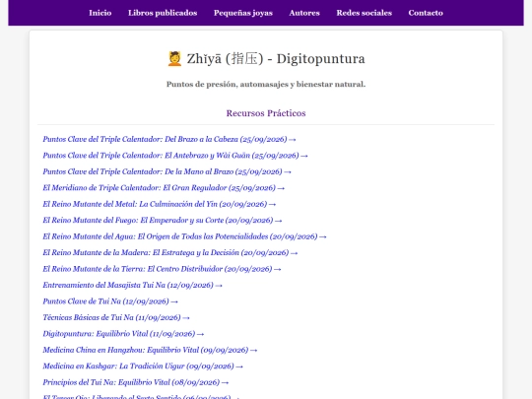Open Medicina China en Hangzhou link

coord(150,350)
